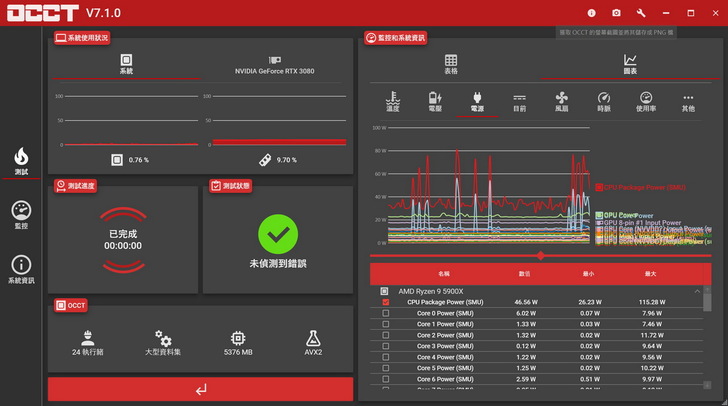Uncheck CPU Package Power (SMU) checkbox
The height and width of the screenshot is (406, 728).
pos(385,302)
